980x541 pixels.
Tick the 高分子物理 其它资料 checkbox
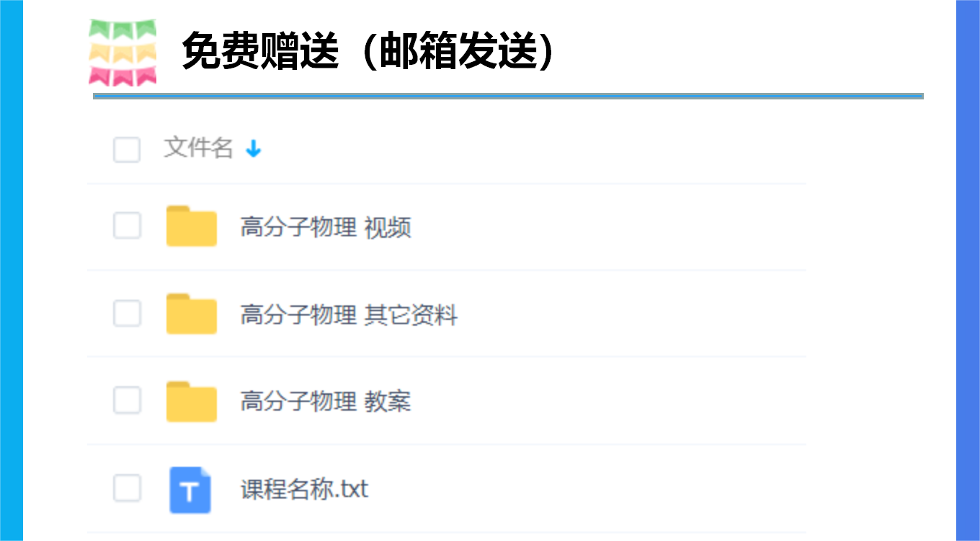point(127,313)
